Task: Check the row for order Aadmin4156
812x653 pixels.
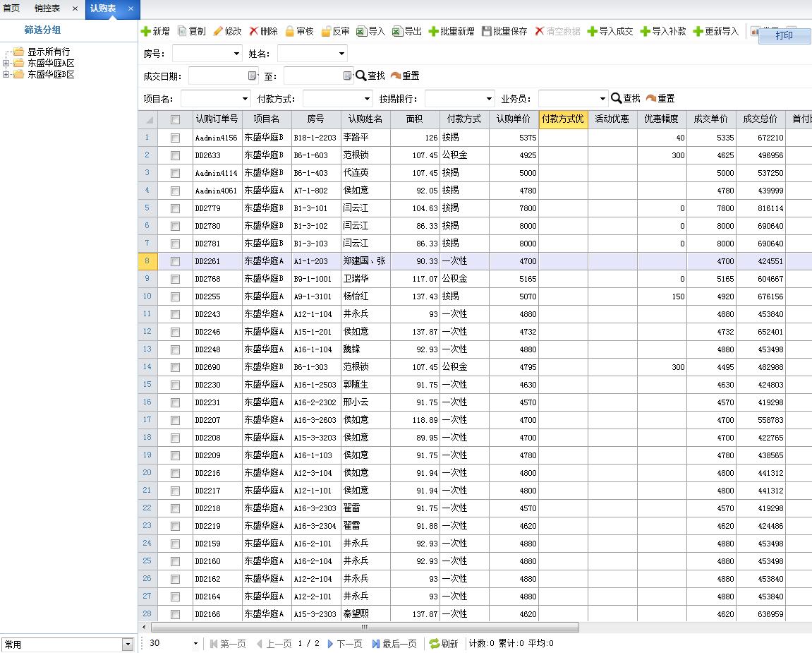Action: click(176, 138)
